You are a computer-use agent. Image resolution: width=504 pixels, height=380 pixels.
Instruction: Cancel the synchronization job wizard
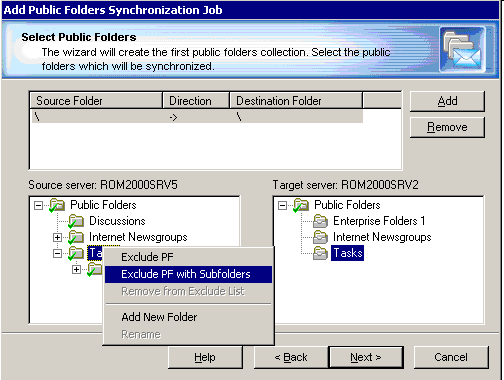pyautogui.click(x=451, y=357)
